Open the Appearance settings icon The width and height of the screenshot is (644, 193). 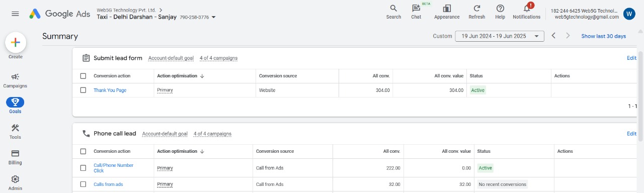point(447,8)
